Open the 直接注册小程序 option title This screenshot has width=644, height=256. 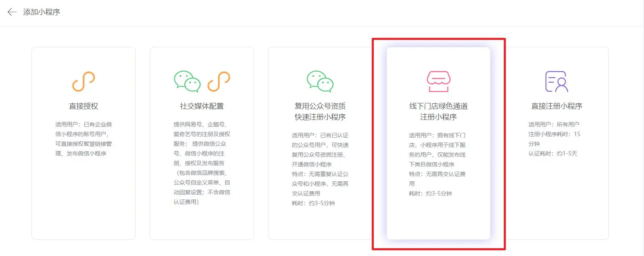pyautogui.click(x=556, y=106)
